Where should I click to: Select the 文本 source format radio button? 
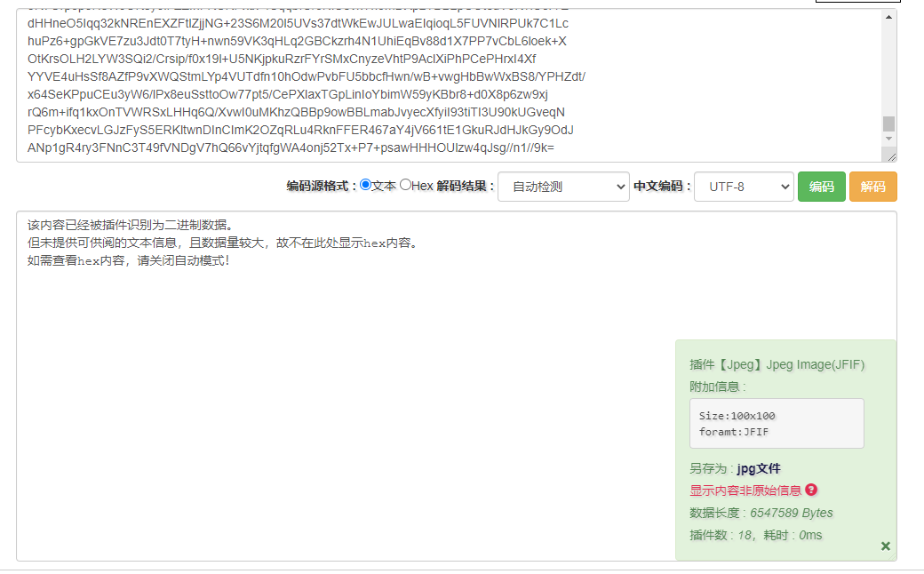click(x=365, y=185)
